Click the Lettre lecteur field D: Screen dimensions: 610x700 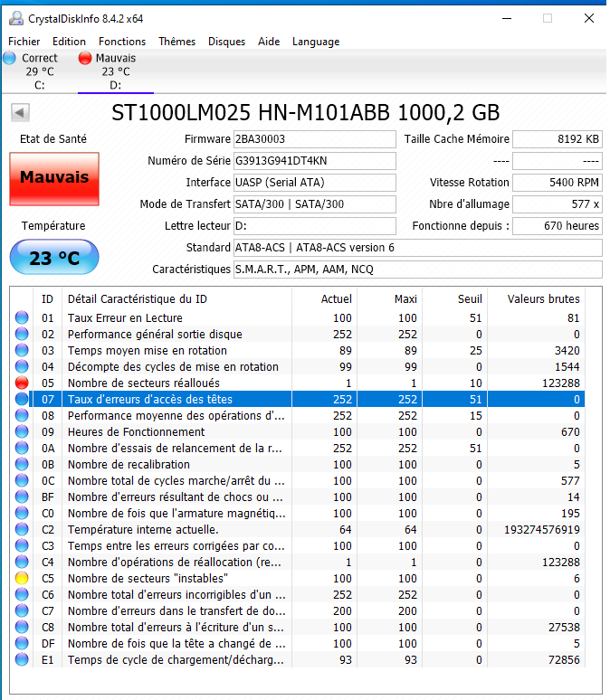pos(315,226)
